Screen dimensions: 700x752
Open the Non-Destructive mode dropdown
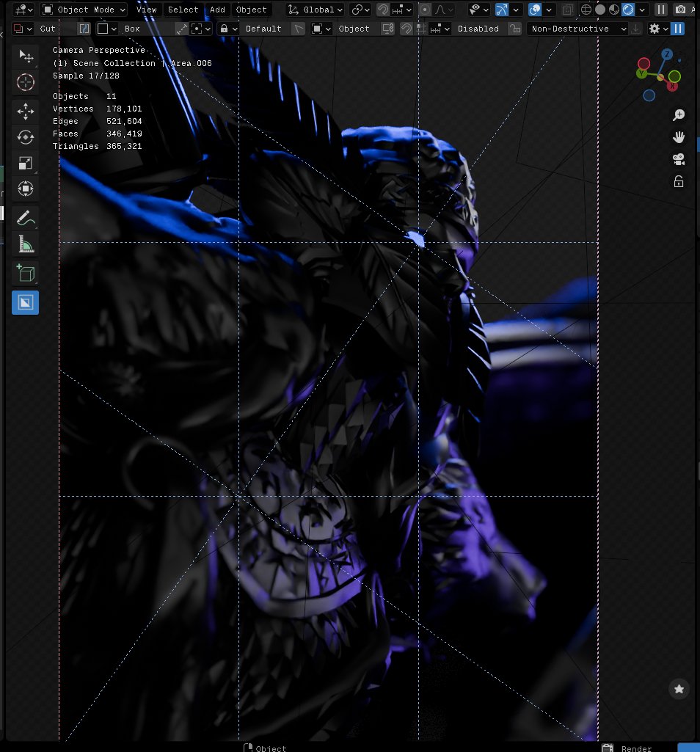pyautogui.click(x=577, y=29)
